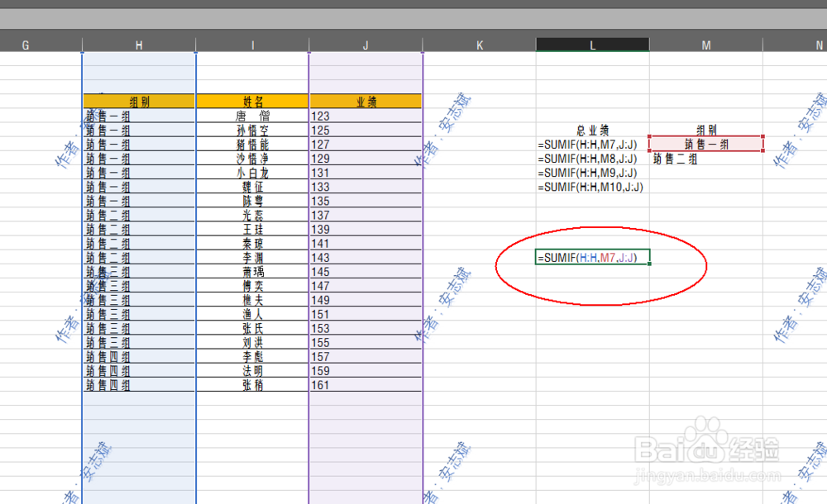Click the 总业绩 label cell
The image size is (827, 504).
(x=592, y=131)
